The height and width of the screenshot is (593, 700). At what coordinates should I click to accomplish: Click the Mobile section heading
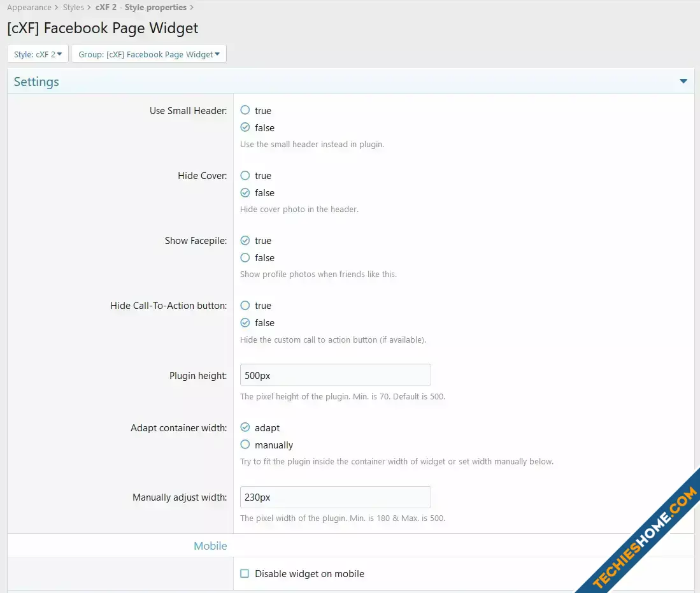point(210,546)
